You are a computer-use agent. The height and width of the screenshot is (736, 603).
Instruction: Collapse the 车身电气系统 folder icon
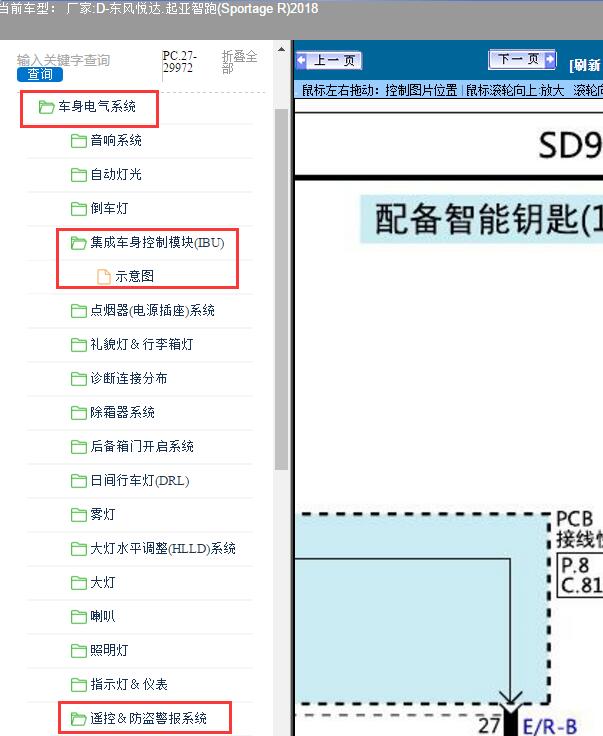click(x=46, y=107)
